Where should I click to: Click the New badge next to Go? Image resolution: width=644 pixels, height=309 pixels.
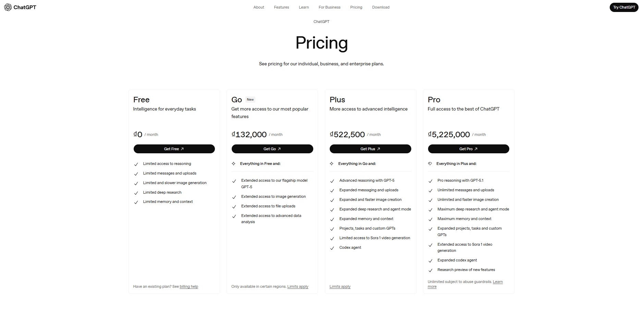click(250, 99)
